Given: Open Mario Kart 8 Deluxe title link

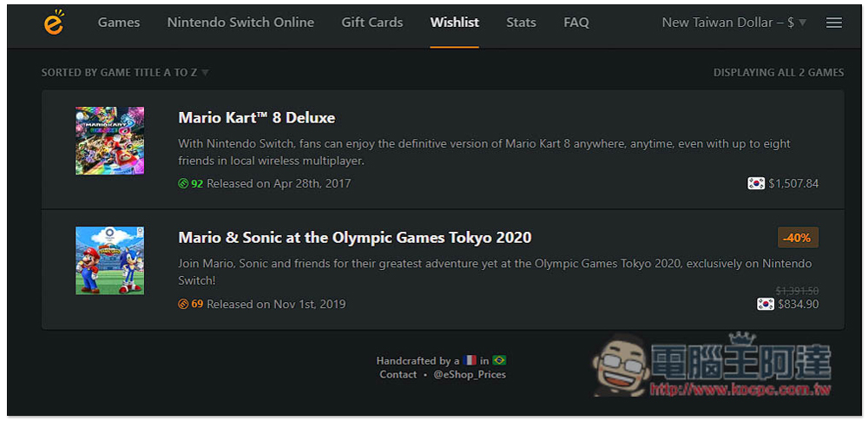Looking at the screenshot, I should tap(256, 118).
